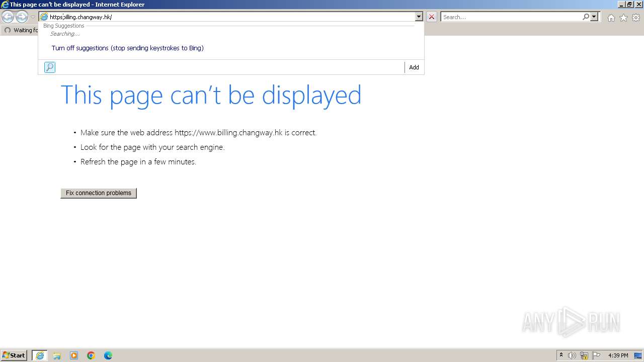This screenshot has height=362, width=644.
Task: Click the Forward navigation arrow
Action: click(x=22, y=17)
